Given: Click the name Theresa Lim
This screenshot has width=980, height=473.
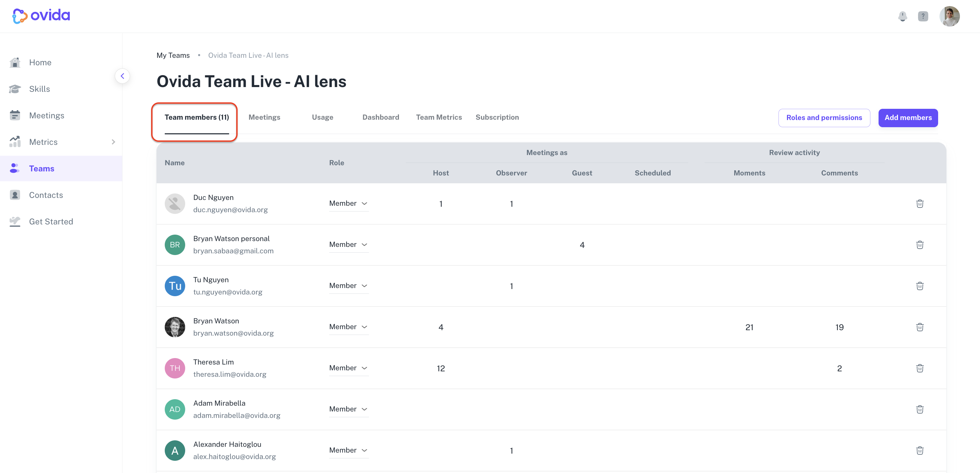Looking at the screenshot, I should pos(213,362).
